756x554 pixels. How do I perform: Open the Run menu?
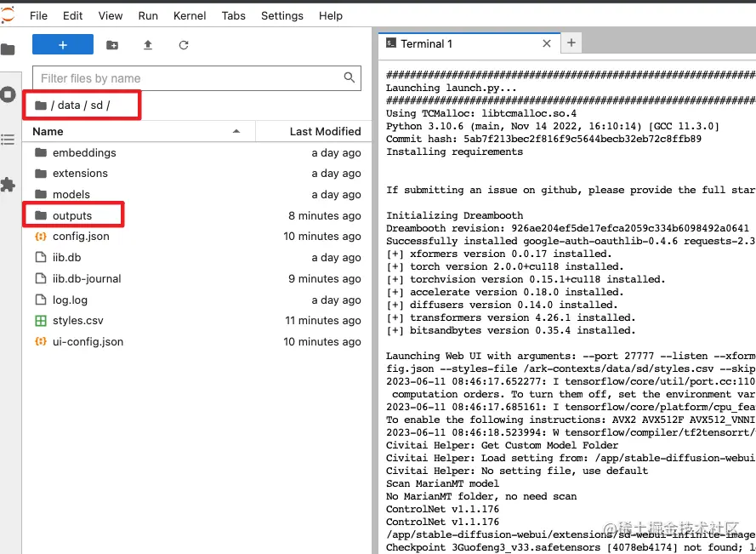pos(148,15)
